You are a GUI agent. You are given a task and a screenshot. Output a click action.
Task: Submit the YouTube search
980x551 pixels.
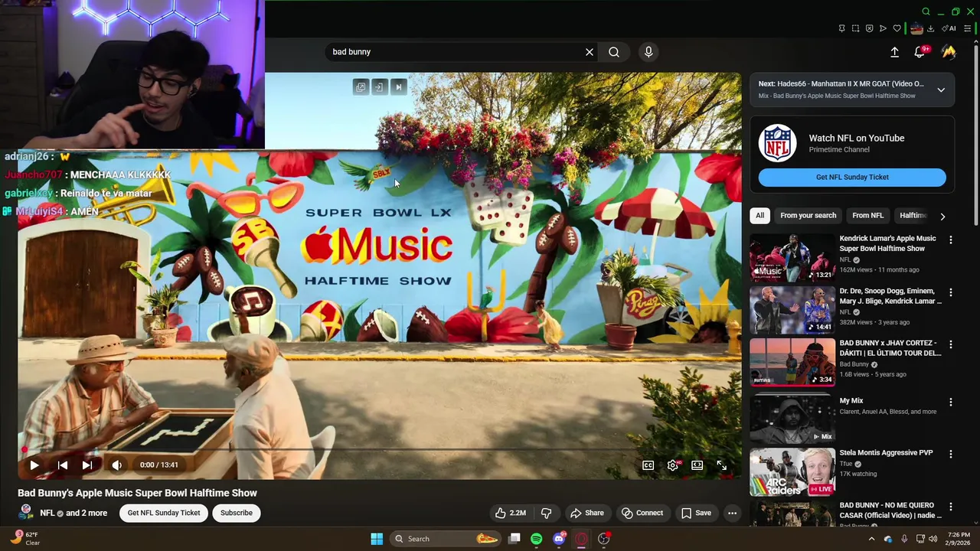click(614, 52)
